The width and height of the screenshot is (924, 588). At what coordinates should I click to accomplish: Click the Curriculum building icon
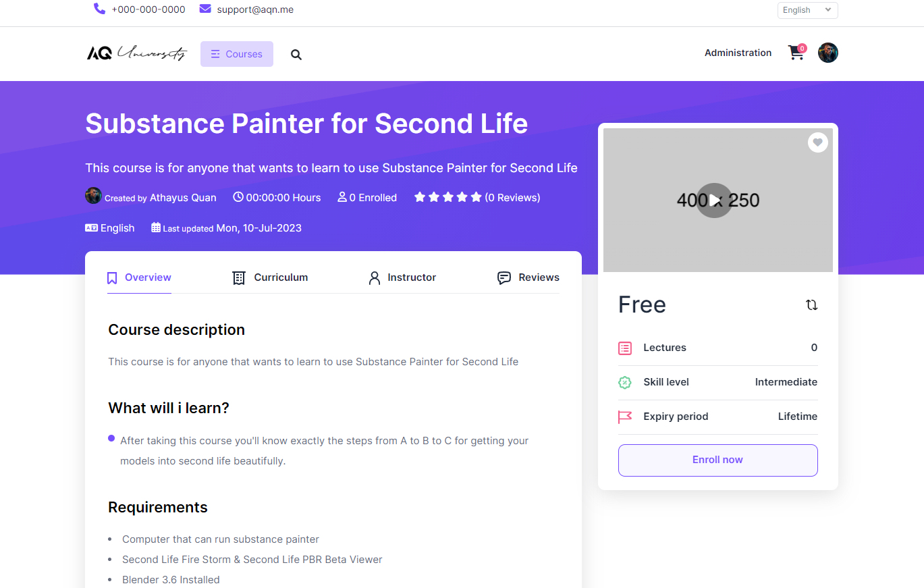239,278
